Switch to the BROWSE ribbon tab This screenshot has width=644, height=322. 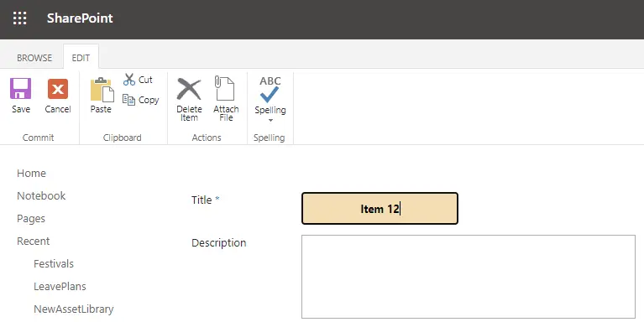pos(34,58)
